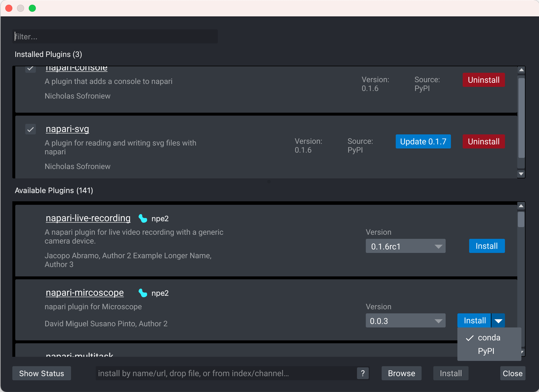539x392 pixels.
Task: Open the 0.0.3 version dropdown
Action: 405,321
